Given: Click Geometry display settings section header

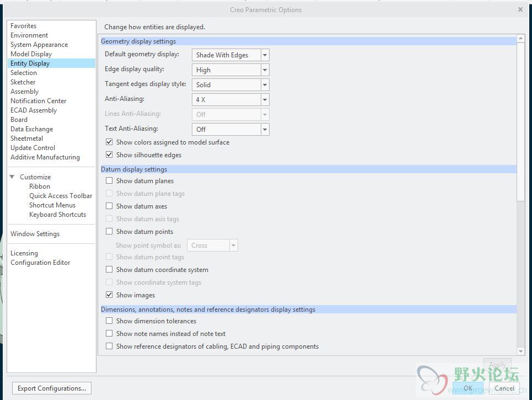Looking at the screenshot, I should pos(308,41).
